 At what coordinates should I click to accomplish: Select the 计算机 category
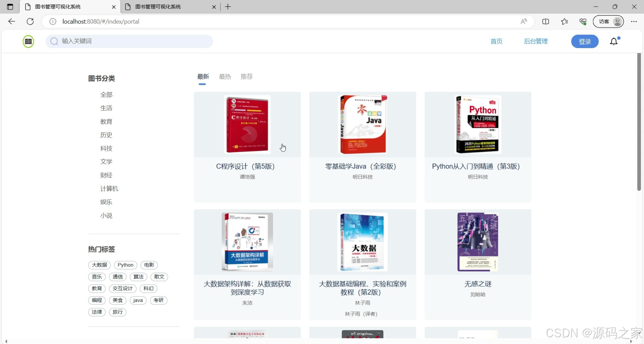(109, 188)
